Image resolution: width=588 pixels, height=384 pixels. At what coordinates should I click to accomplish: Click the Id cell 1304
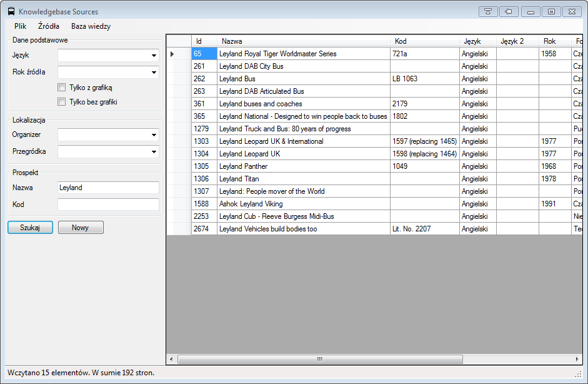click(204, 154)
